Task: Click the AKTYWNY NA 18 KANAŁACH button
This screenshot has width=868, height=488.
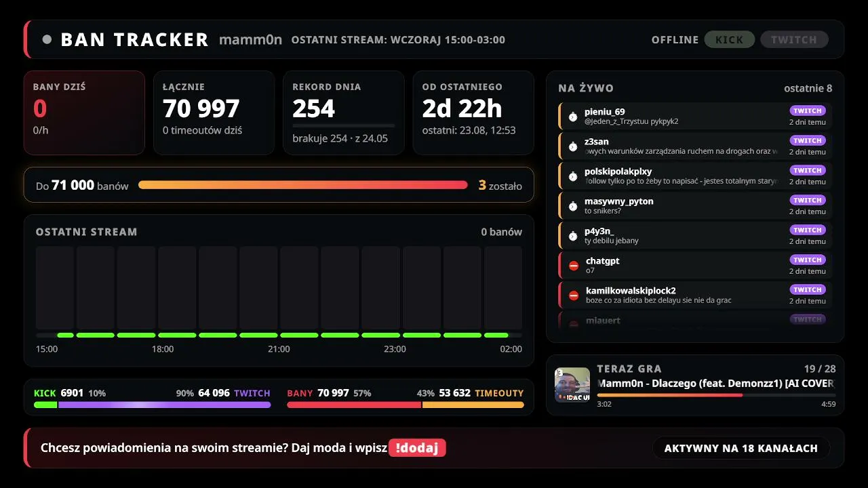Action: (x=741, y=448)
